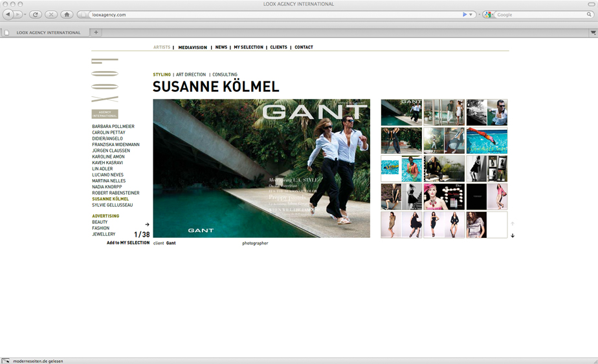
Task: Switch to the ART DIRECTION section
Action: [191, 74]
